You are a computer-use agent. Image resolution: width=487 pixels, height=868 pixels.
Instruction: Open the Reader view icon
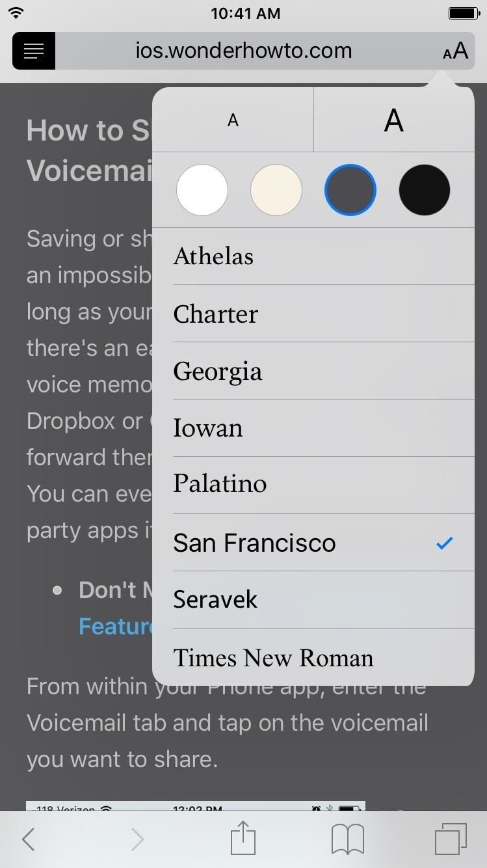33,51
